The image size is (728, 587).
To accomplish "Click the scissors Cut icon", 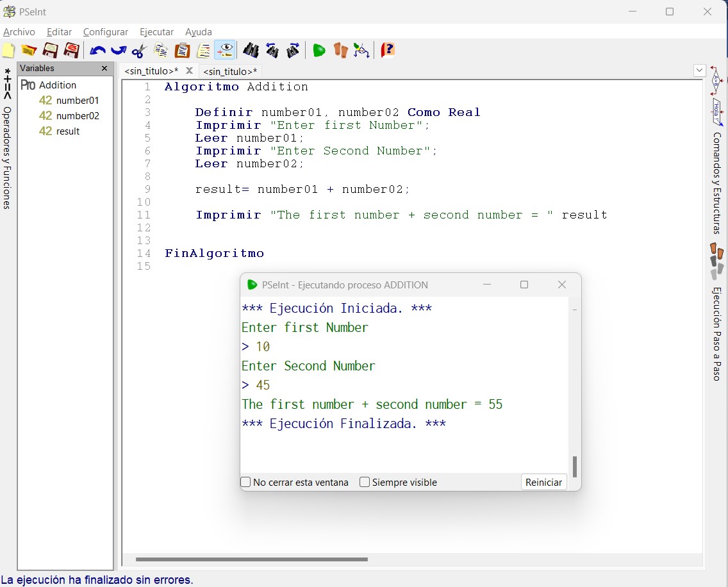I will point(138,50).
